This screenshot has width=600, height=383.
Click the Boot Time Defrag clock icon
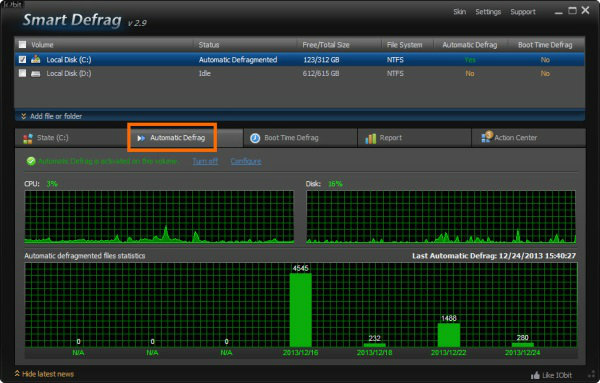tap(255, 138)
